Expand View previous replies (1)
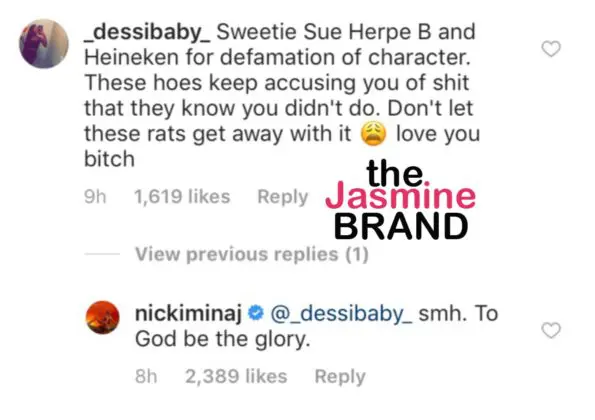The height and width of the screenshot is (420, 595). (252, 254)
